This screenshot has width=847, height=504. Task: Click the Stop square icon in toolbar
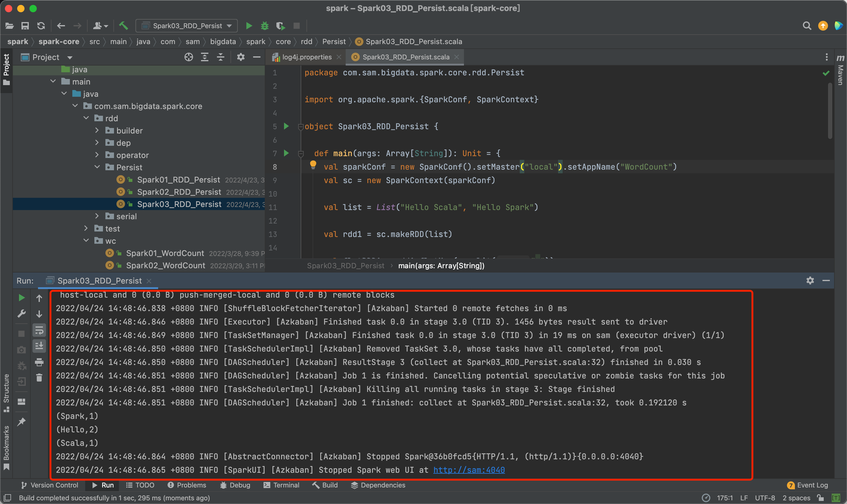point(297,26)
